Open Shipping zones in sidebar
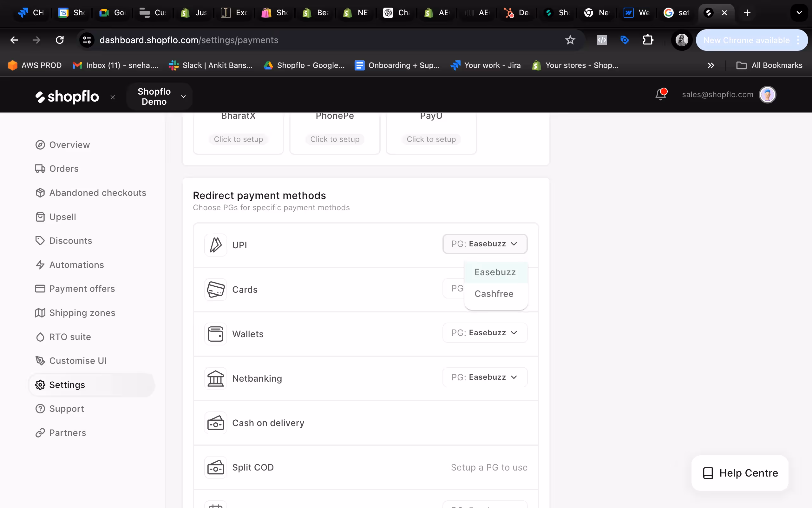The image size is (812, 508). click(x=75, y=313)
